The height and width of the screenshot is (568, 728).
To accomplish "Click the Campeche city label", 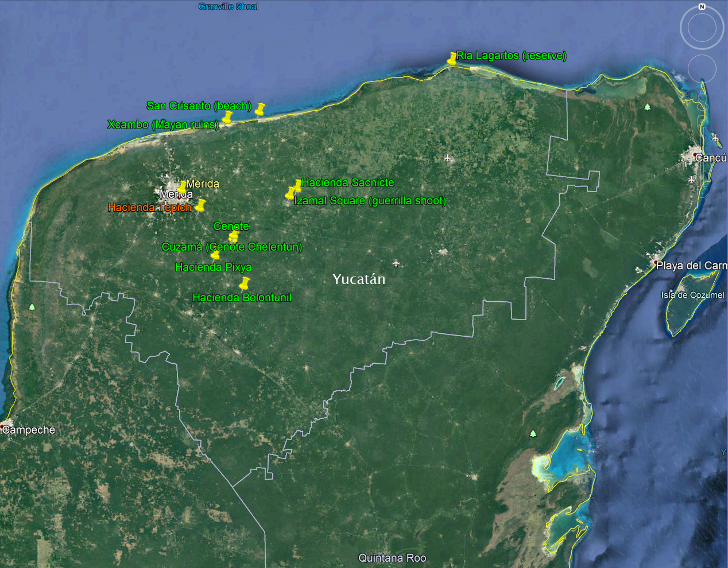I will [29, 430].
